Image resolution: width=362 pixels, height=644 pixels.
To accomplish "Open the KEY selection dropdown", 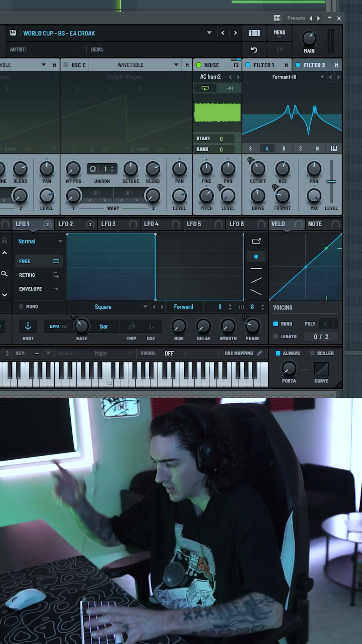I will point(43,353).
